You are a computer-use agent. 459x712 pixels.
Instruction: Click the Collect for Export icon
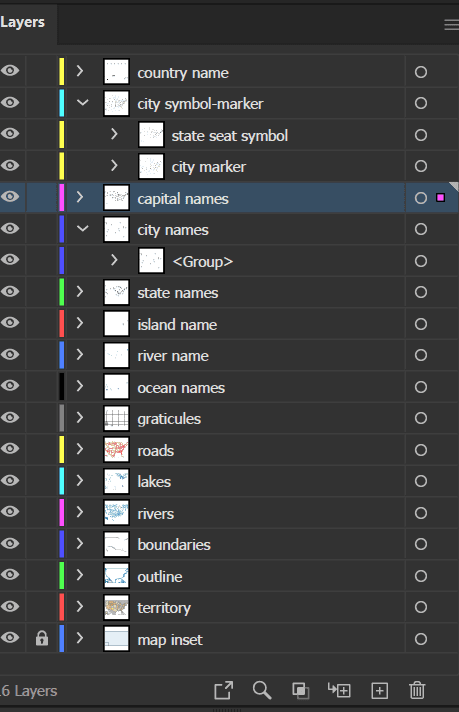coord(223,690)
